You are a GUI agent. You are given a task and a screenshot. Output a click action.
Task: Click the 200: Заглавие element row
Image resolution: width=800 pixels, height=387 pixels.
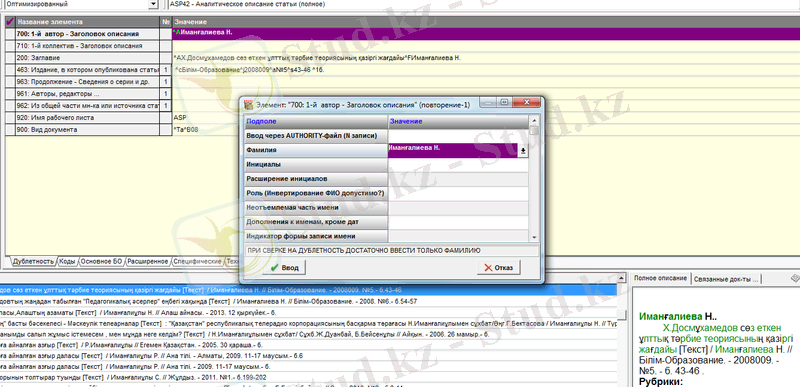(88, 58)
